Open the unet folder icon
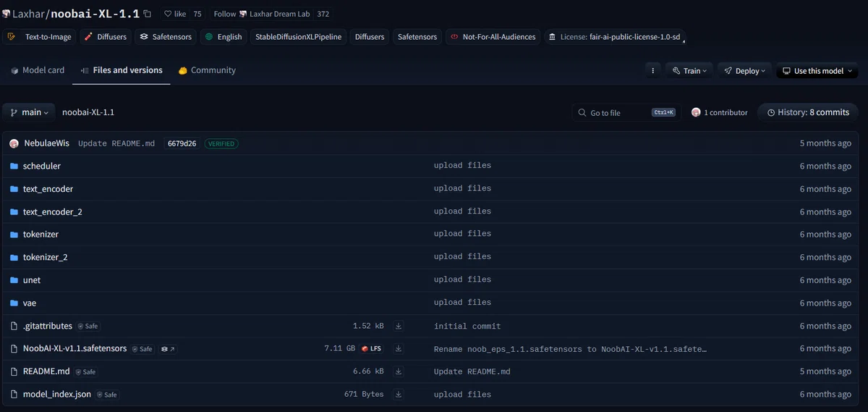The image size is (868, 412). (x=14, y=280)
